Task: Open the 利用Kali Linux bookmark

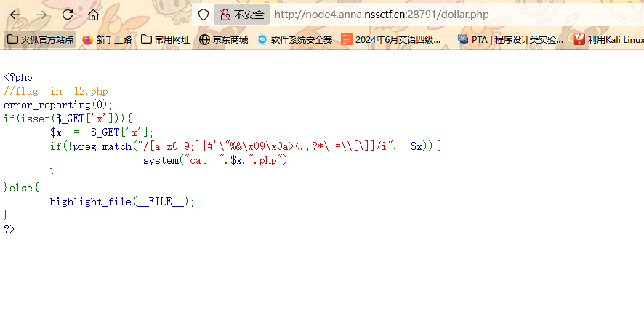Action: click(608, 39)
